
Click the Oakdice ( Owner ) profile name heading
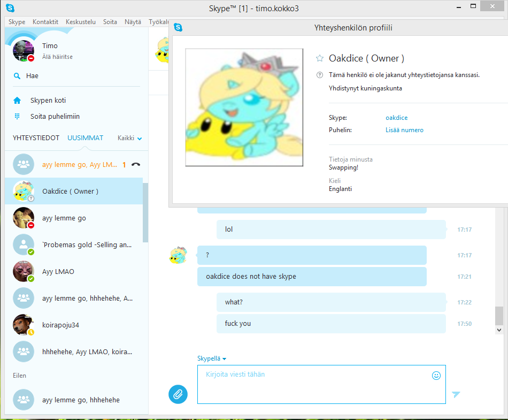(x=366, y=58)
